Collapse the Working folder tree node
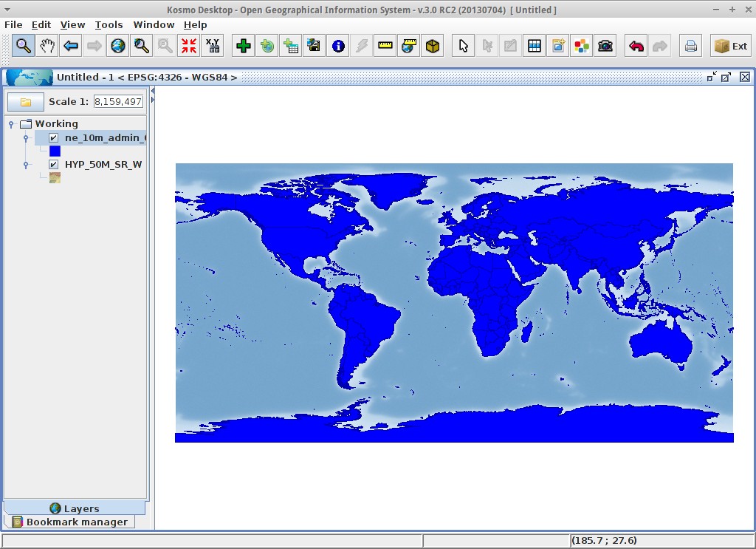Image resolution: width=756 pixels, height=549 pixels. (x=11, y=124)
